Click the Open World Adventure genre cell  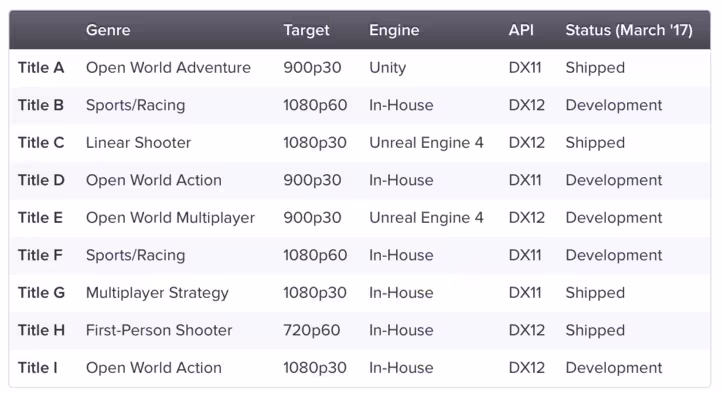168,68
